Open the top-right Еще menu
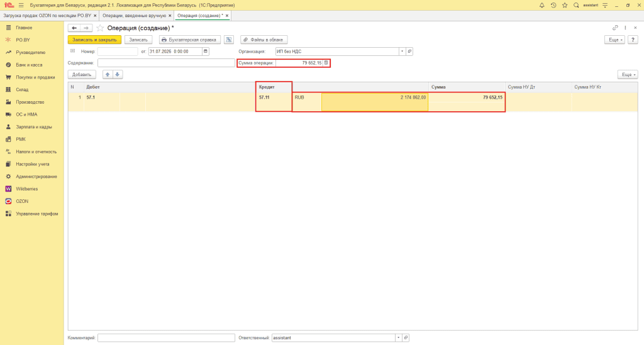This screenshot has height=345, width=644. (x=614, y=40)
